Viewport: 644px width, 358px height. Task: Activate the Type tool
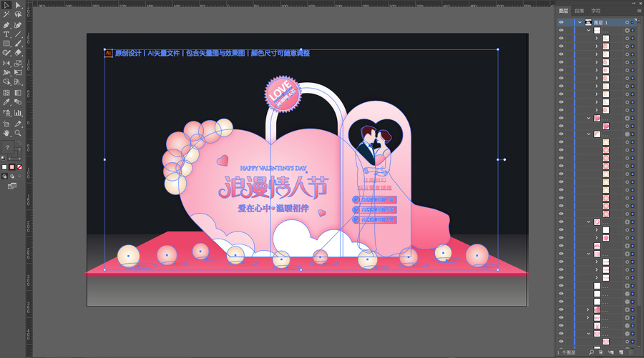point(6,34)
